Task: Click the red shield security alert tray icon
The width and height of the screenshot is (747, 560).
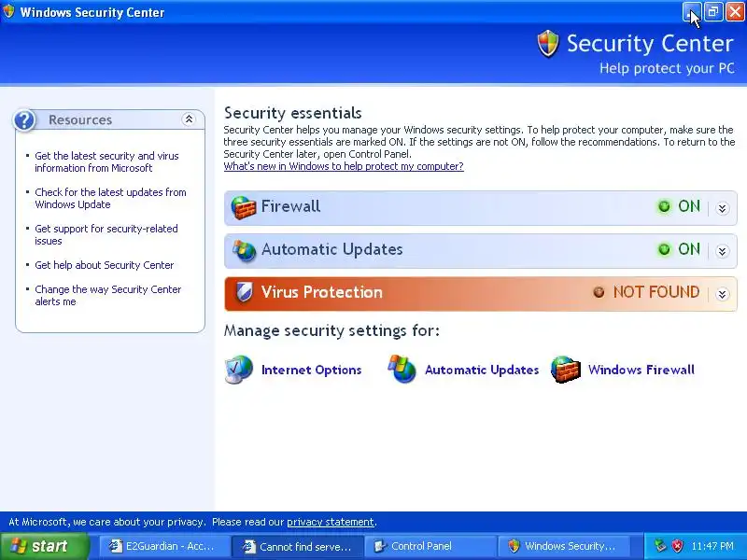Action: pyautogui.click(x=677, y=546)
